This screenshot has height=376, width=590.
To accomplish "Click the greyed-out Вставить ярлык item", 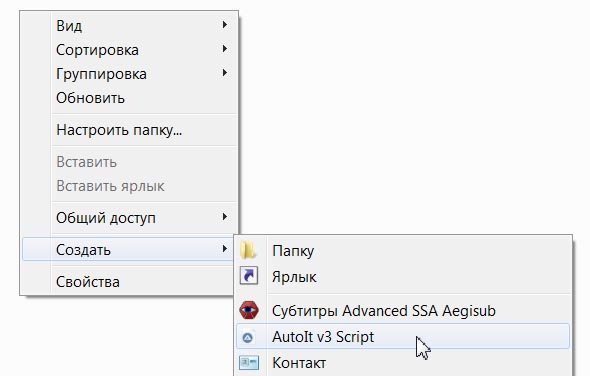I will tap(129, 186).
